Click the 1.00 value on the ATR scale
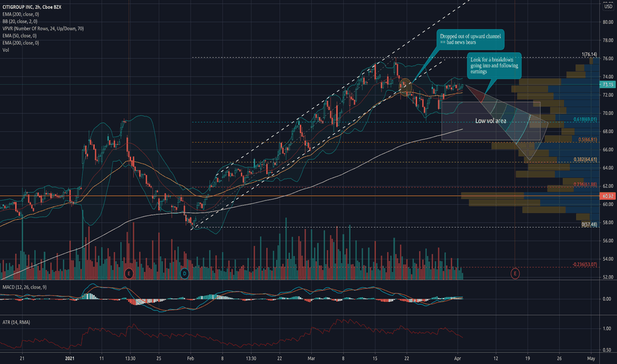The image size is (617, 364). click(606, 328)
